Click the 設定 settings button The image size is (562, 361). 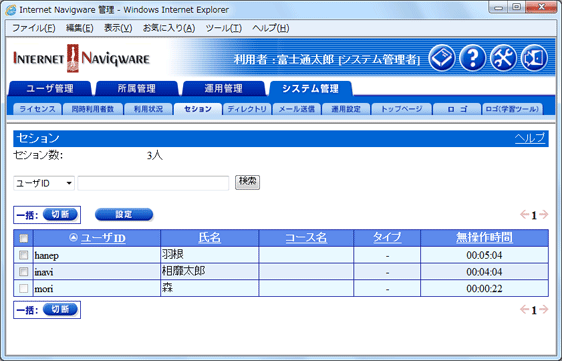click(x=124, y=214)
